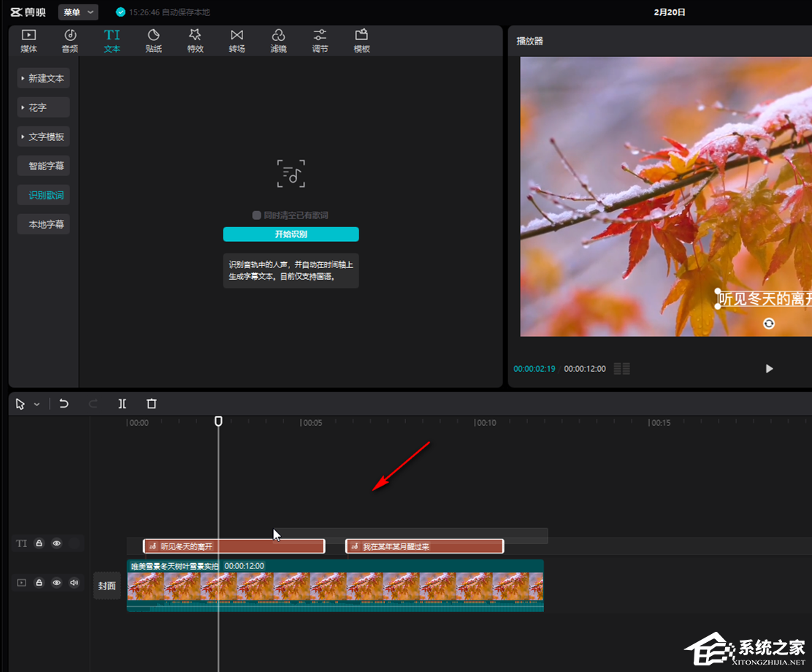812x672 pixels.
Task: Open the 贴纸 stickers panel
Action: 153,41
